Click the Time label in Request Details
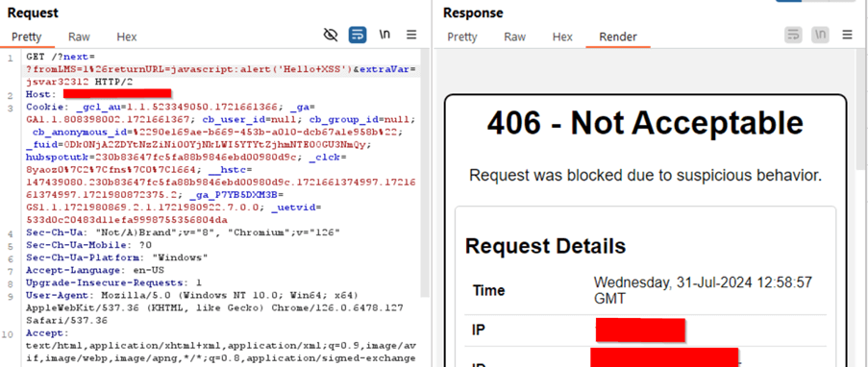868x367 pixels. 488,290
